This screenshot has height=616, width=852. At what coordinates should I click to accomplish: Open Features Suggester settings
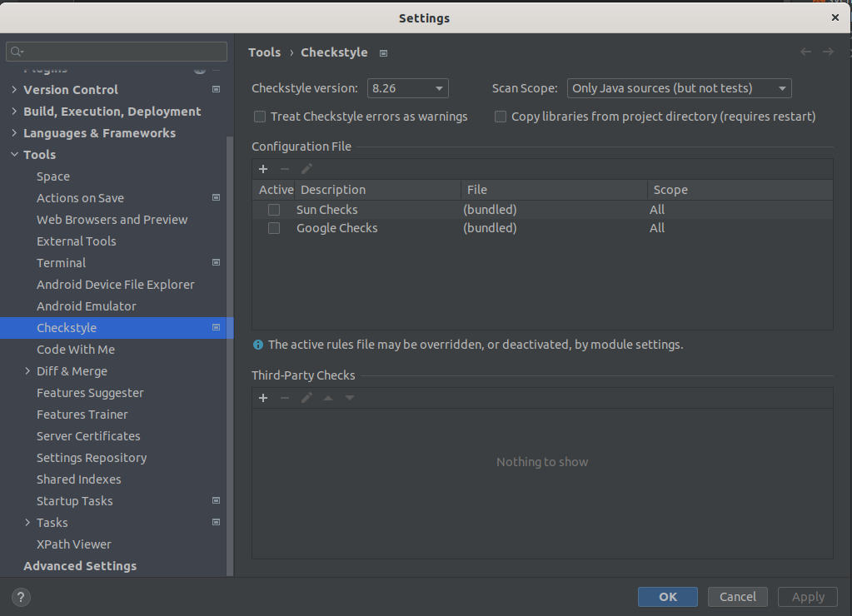click(90, 393)
